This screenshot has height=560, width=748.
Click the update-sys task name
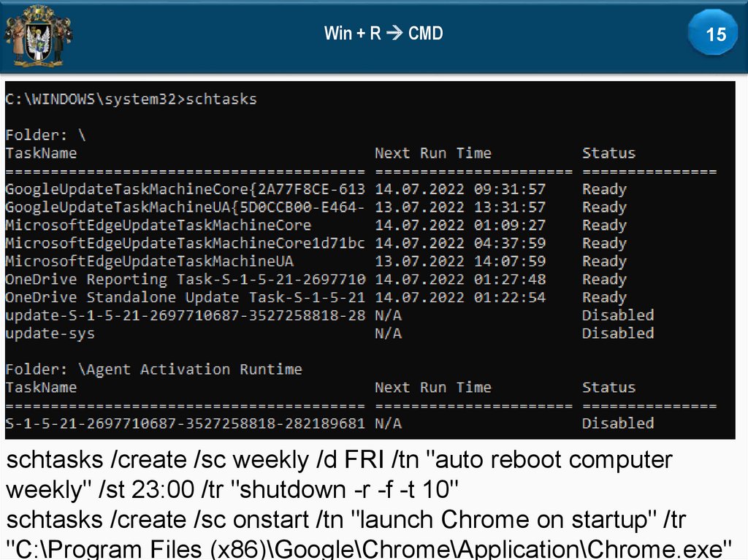[50, 333]
